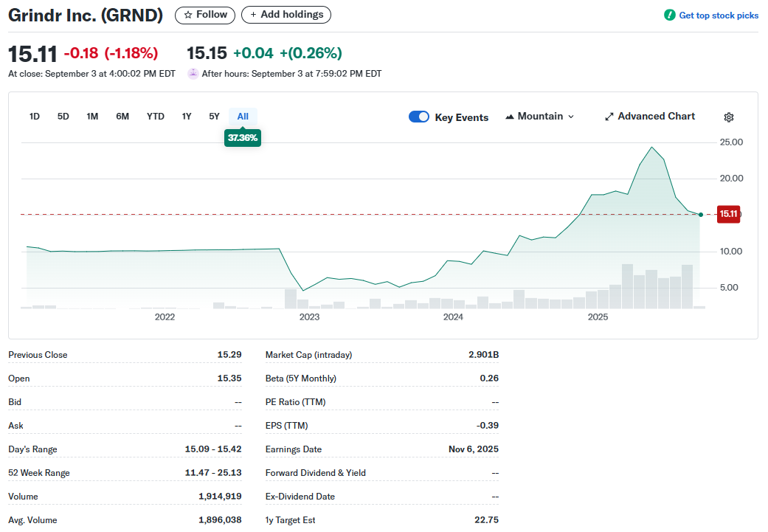Click the +0.04 +(0.26%) after-hours change
768x532 pixels.
point(288,53)
